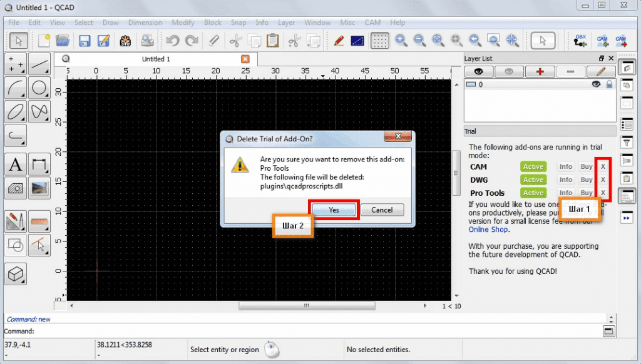Toggle the DWG add-on Active button
641x364 pixels.
pyautogui.click(x=533, y=179)
